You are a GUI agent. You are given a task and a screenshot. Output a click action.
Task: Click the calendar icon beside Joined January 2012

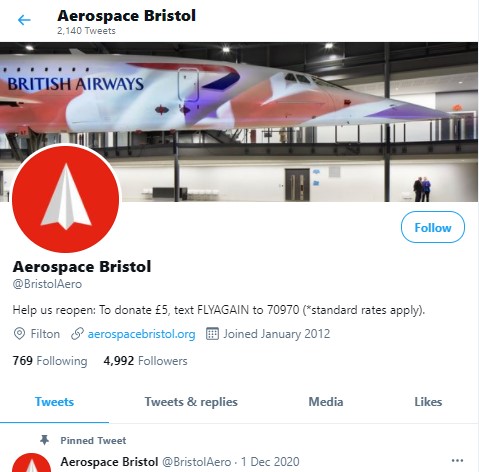(212, 334)
